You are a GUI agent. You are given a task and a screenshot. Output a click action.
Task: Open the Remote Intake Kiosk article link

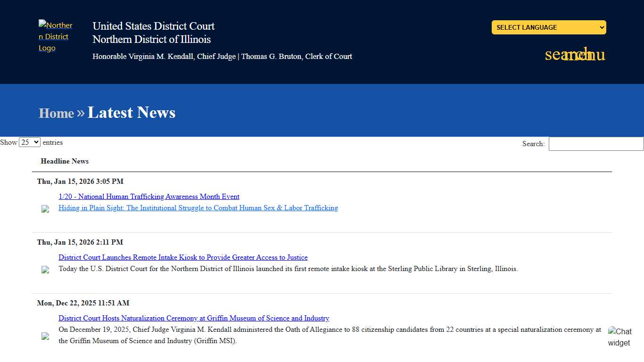[183, 257]
